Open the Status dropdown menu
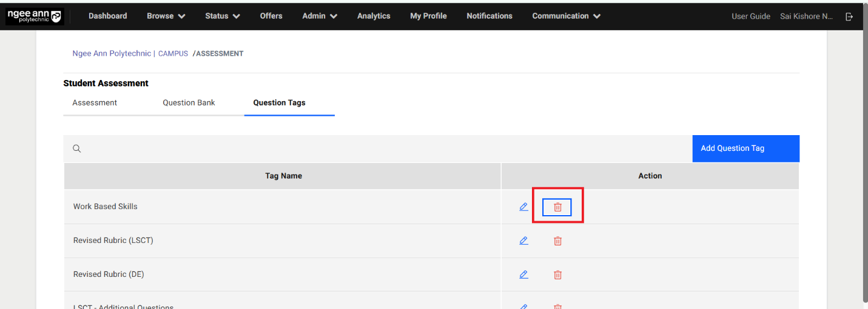 (x=222, y=16)
